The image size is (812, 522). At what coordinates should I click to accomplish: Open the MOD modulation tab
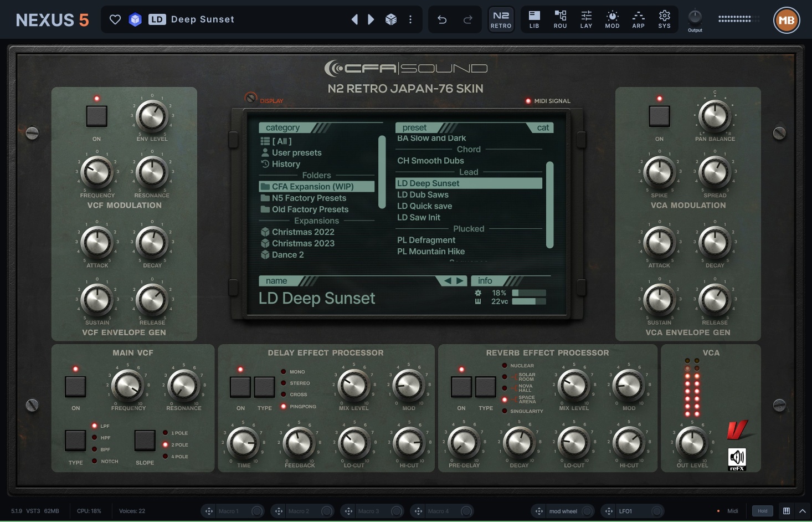click(x=612, y=19)
